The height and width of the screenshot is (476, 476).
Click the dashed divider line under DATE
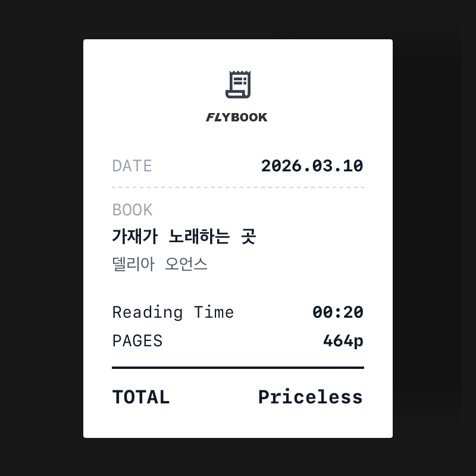(x=238, y=187)
